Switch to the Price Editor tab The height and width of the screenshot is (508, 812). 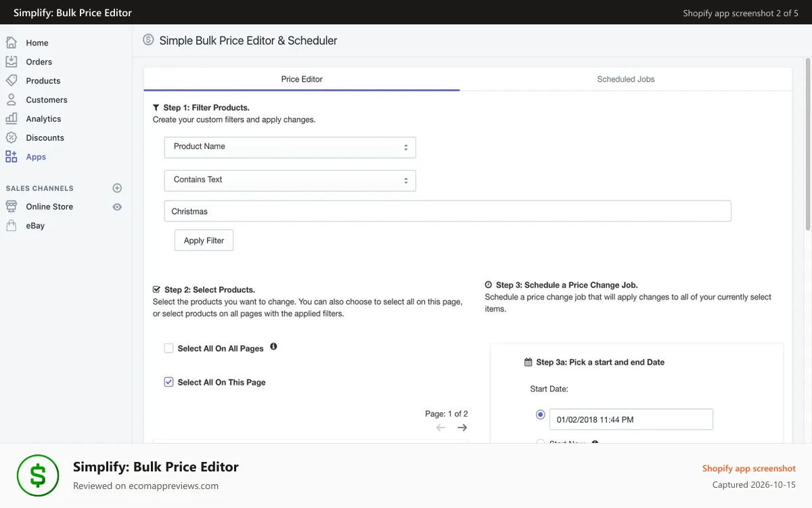(302, 79)
